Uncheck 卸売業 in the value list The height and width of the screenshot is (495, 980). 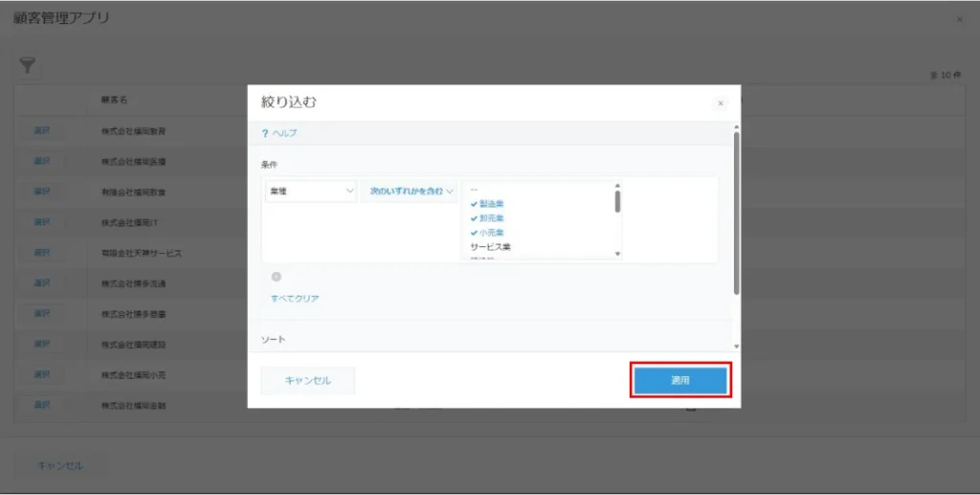(487, 218)
